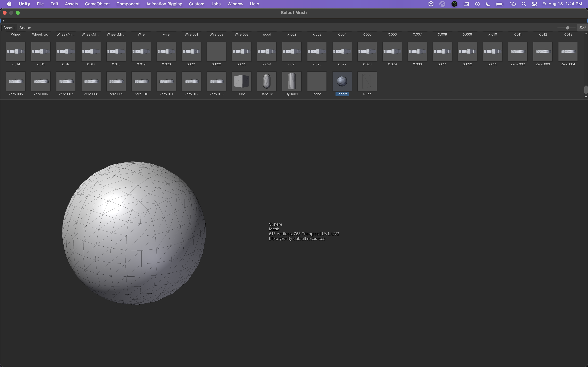Open Spotlight search from the menu bar
The width and height of the screenshot is (588, 367).
pos(524,4)
